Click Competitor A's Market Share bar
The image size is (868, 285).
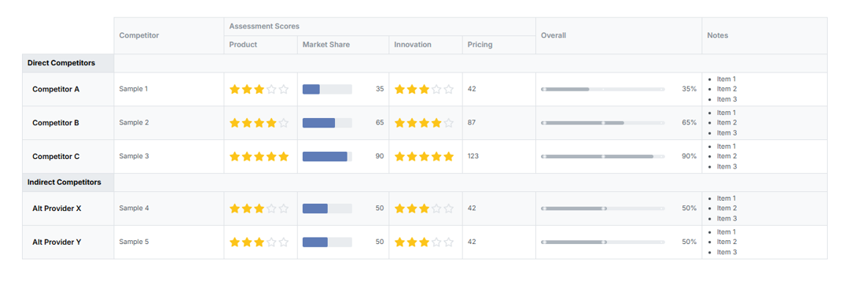[x=327, y=89]
